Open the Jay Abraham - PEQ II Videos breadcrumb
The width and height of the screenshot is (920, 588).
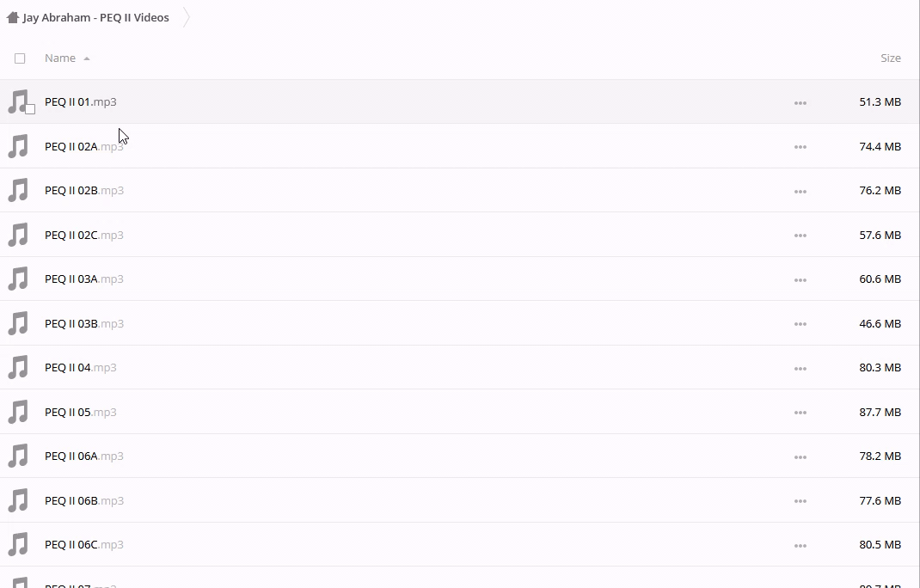[x=95, y=17]
